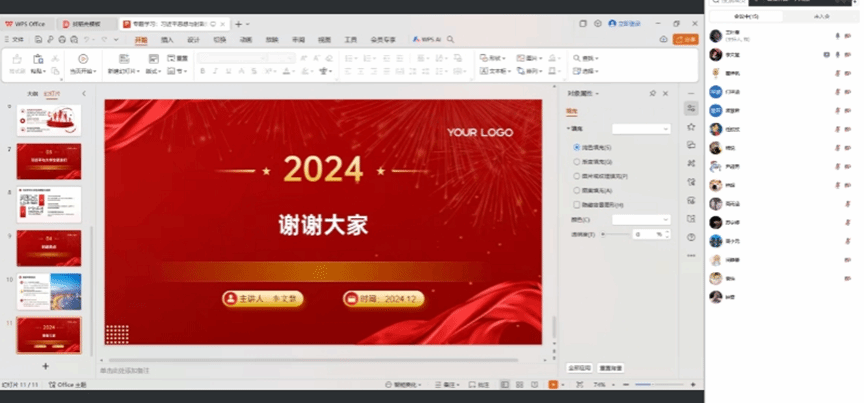Check the hide background graphics checkbox
Screen dimensions: 864x403
coord(577,204)
